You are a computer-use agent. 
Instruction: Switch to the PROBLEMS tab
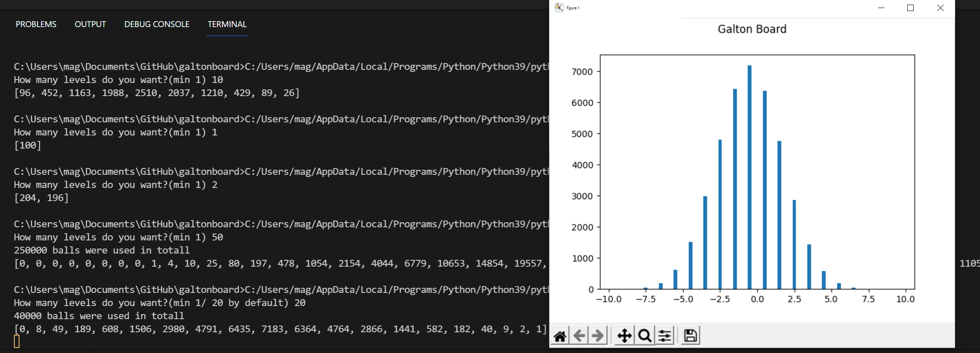36,25
